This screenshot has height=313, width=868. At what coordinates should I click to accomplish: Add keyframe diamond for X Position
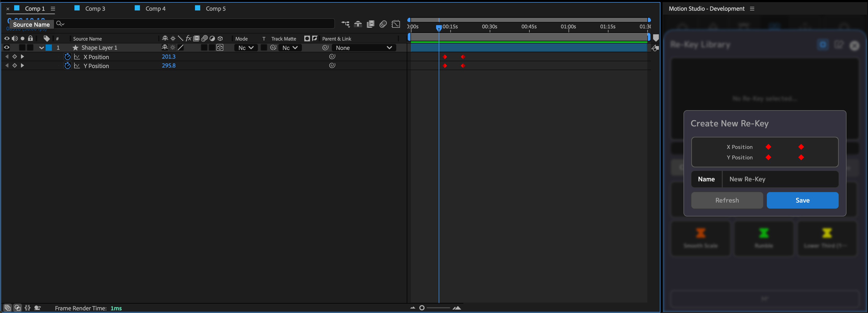(x=14, y=57)
